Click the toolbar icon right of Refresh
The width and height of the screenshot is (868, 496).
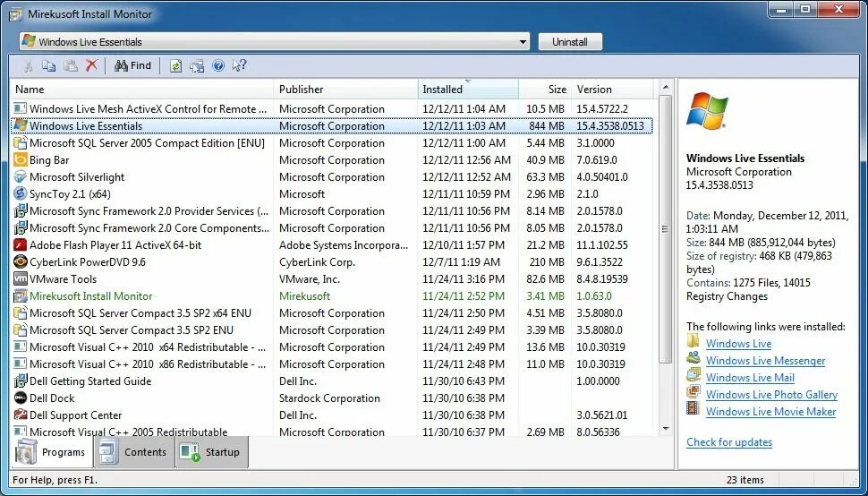[x=197, y=66]
